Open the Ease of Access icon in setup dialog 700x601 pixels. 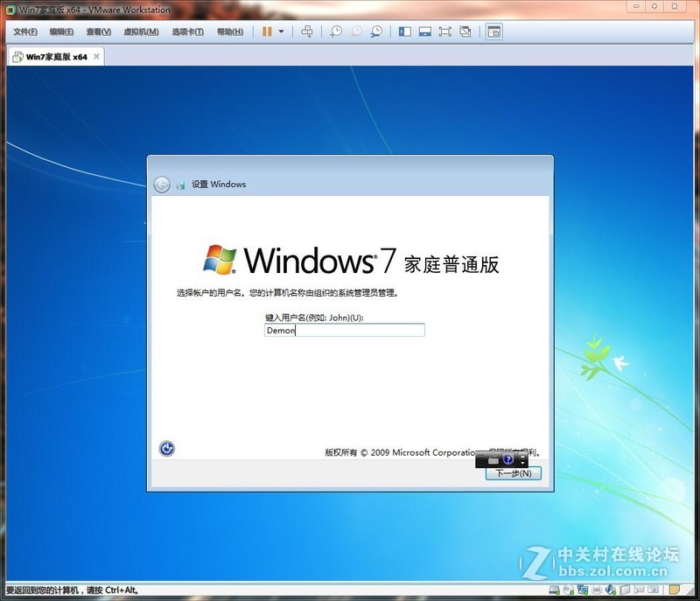[166, 446]
